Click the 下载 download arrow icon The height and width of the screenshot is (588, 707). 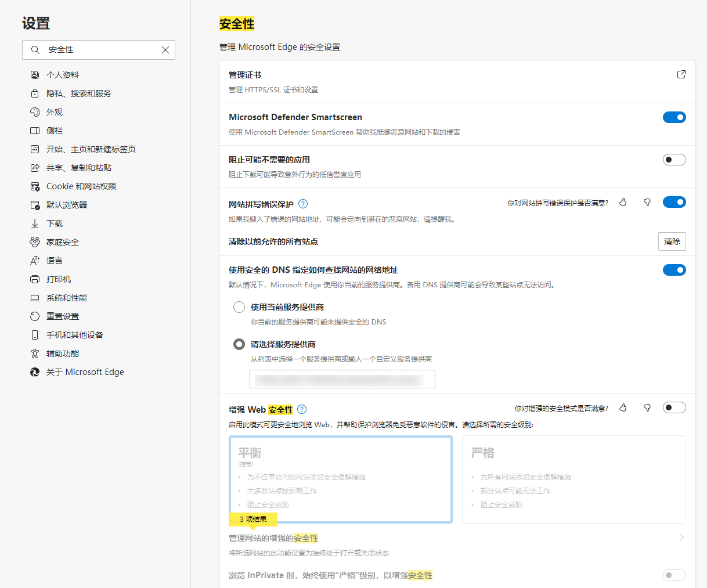(35, 223)
